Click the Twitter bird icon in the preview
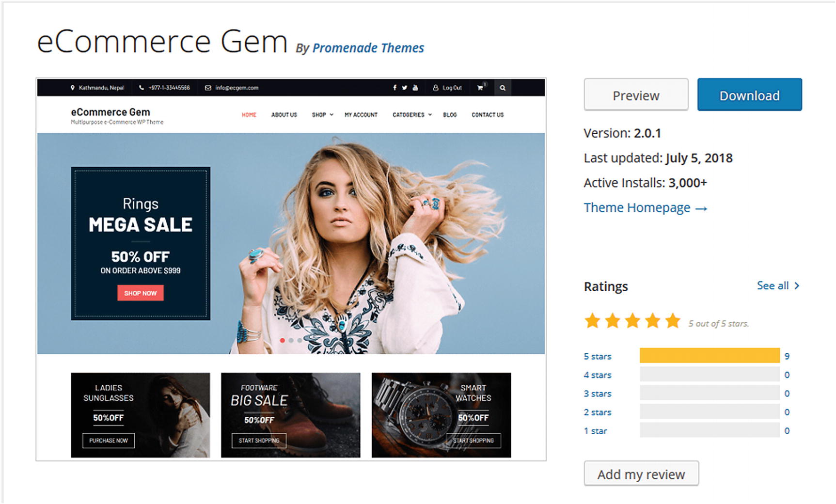The height and width of the screenshot is (504, 836). 404,88
